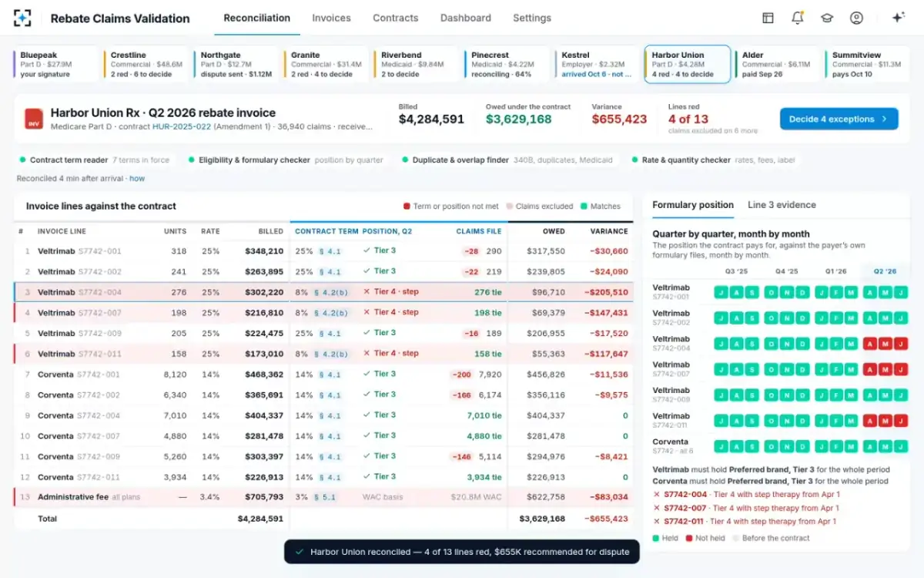Open the Bluepeak payer card
This screenshot has height=578, width=924.
[56, 65]
